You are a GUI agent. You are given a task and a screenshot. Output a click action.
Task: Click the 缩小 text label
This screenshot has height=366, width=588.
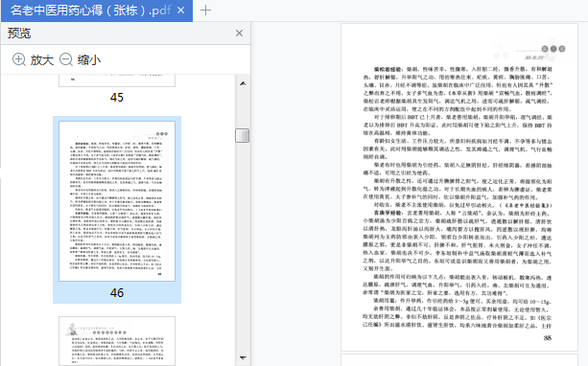tap(89, 60)
